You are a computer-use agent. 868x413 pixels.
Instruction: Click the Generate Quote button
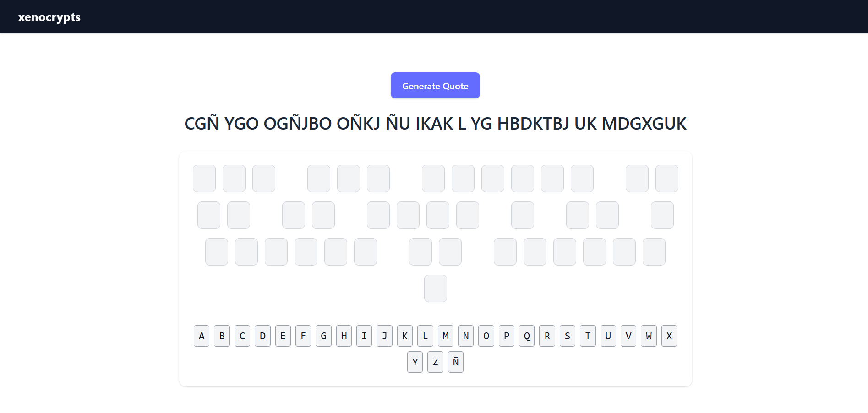click(x=435, y=86)
